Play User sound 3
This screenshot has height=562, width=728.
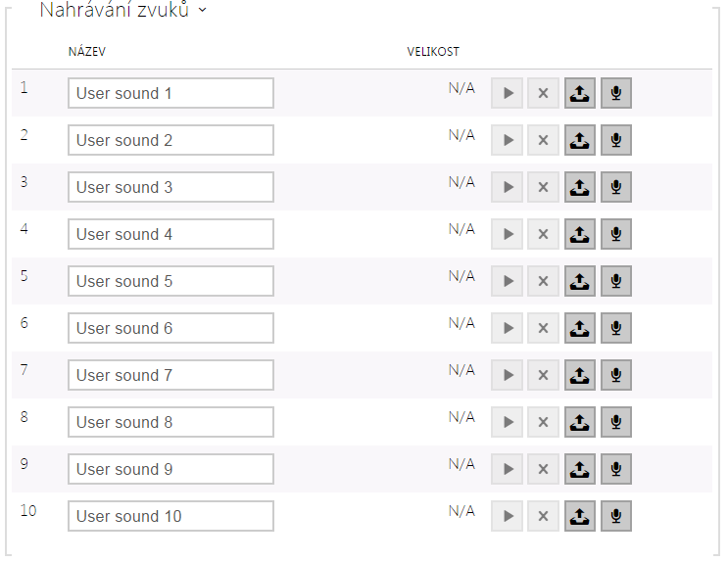click(507, 187)
